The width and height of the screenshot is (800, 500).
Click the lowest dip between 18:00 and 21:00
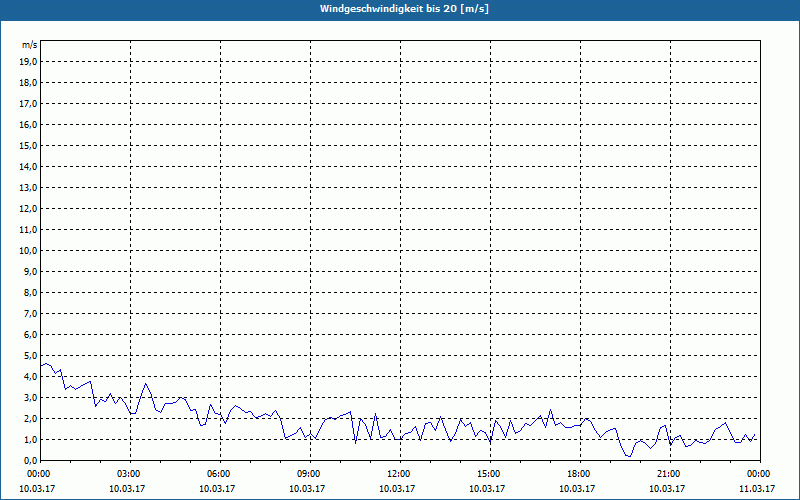[x=628, y=456]
